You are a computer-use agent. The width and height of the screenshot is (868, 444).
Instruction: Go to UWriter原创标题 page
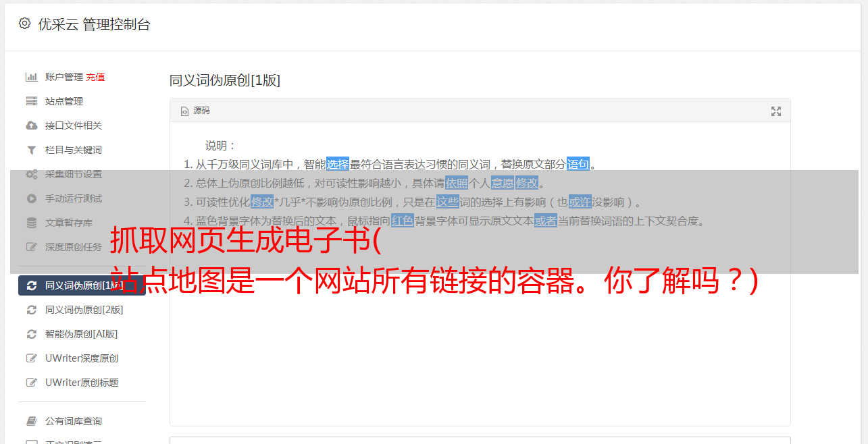coord(82,383)
